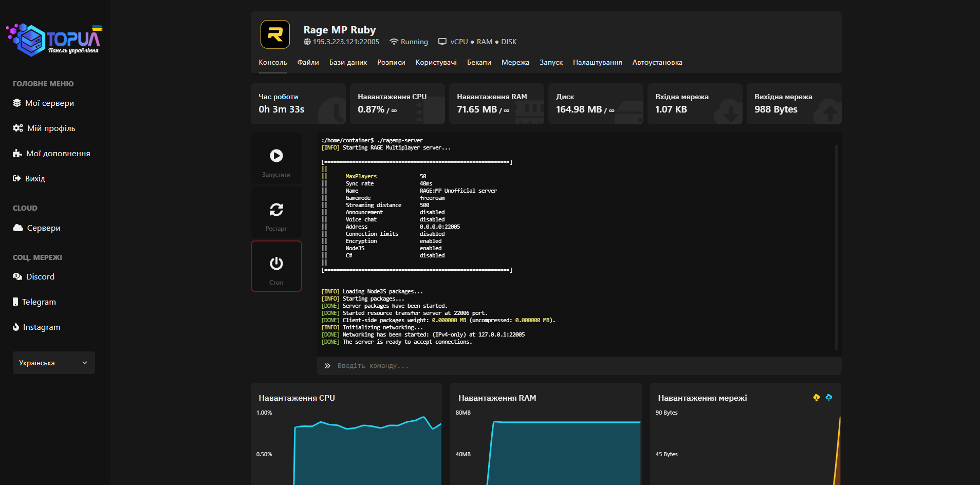Open Мої сервери in main menu
This screenshot has height=485, width=980.
point(49,103)
